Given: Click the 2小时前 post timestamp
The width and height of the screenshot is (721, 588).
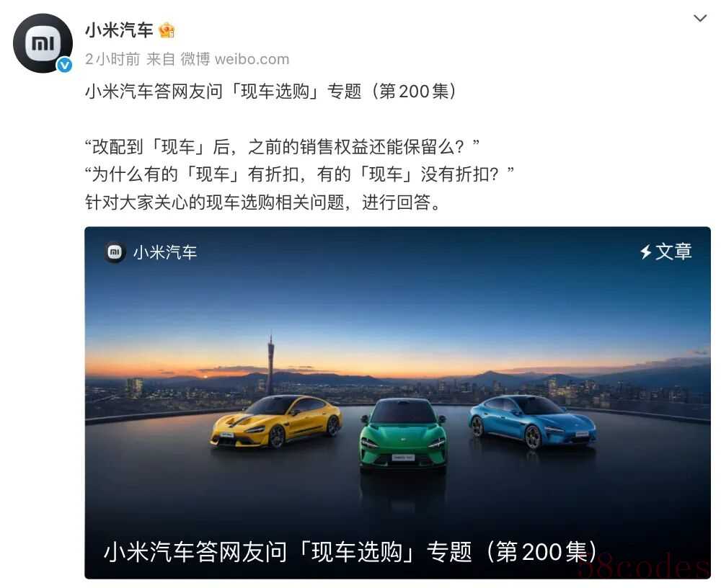Looking at the screenshot, I should [112, 59].
